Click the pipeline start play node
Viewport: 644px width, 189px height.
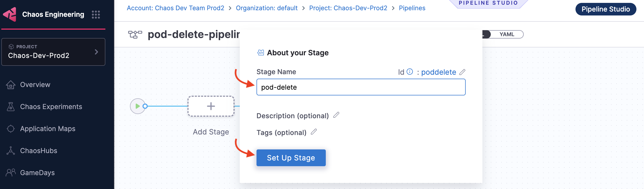point(138,106)
